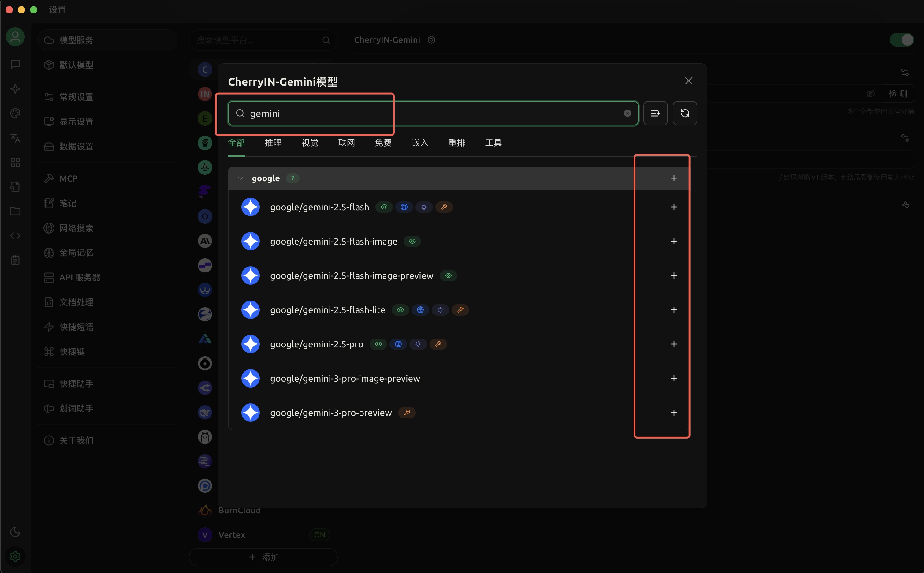Open the CherryIN-Gemini provider settings icon
Screen dimensions: 924x573
click(431, 40)
